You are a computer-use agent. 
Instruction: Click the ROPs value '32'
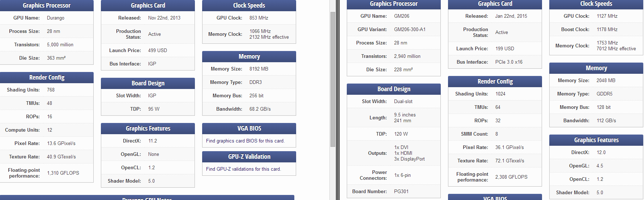(x=498, y=120)
